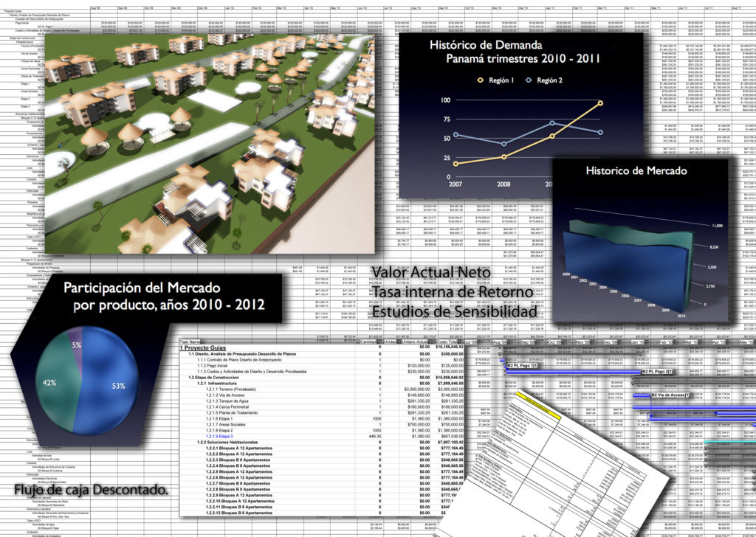Click the 'Flujo de caja Descontado' caption
The width and height of the screenshot is (756, 537).
[90, 490]
